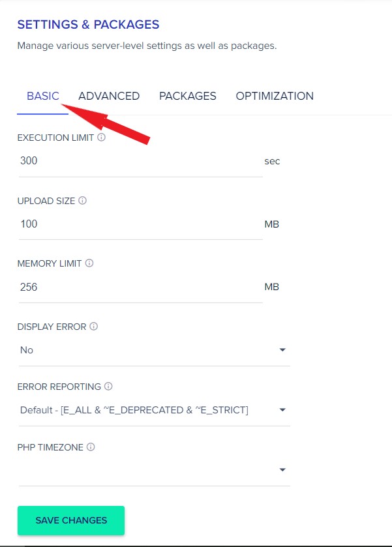Show the Error Reporting info icon
Image resolution: width=392 pixels, height=547 pixels.
point(108,386)
